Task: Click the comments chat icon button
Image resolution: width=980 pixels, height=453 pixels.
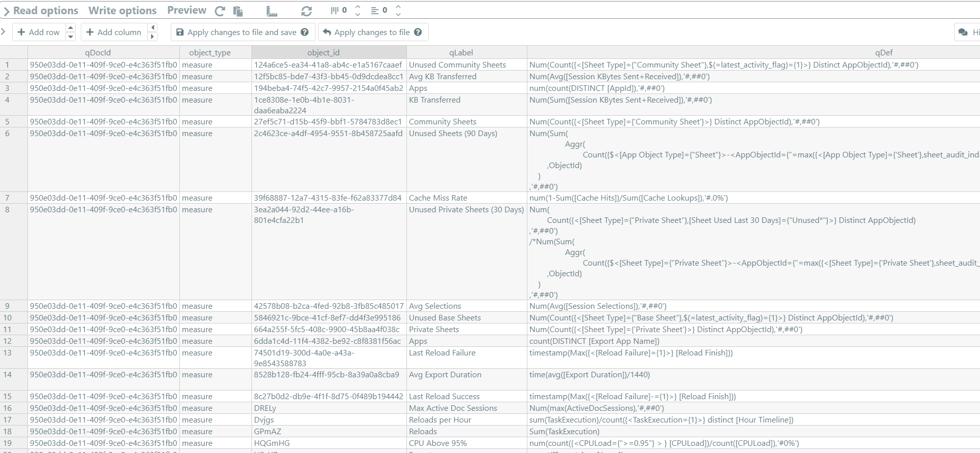Action: pos(967,32)
